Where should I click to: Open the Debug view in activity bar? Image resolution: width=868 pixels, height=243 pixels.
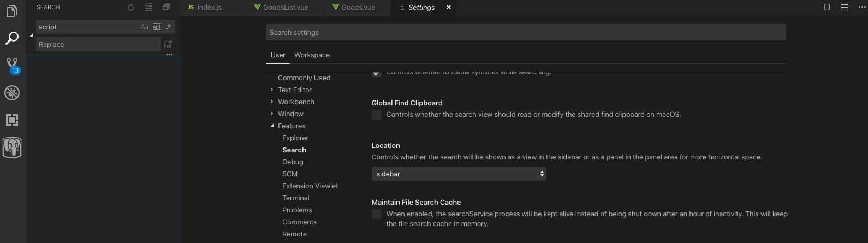(x=12, y=93)
